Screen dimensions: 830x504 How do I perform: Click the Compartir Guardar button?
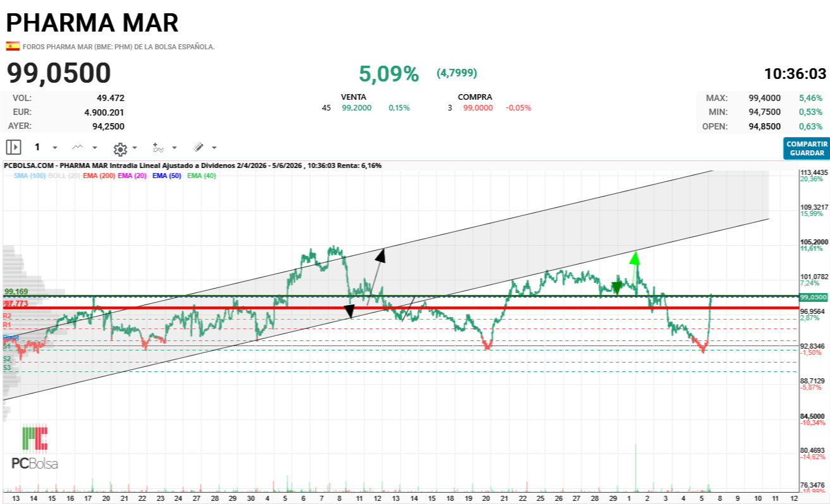coord(807,148)
